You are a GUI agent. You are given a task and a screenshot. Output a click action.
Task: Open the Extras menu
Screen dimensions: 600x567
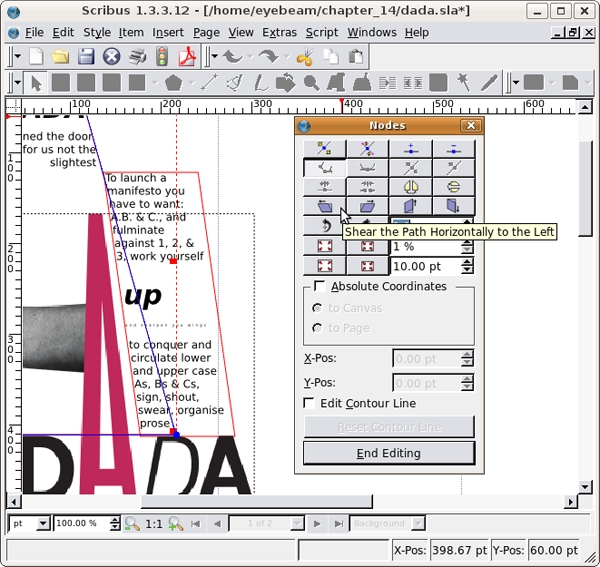pos(279,33)
